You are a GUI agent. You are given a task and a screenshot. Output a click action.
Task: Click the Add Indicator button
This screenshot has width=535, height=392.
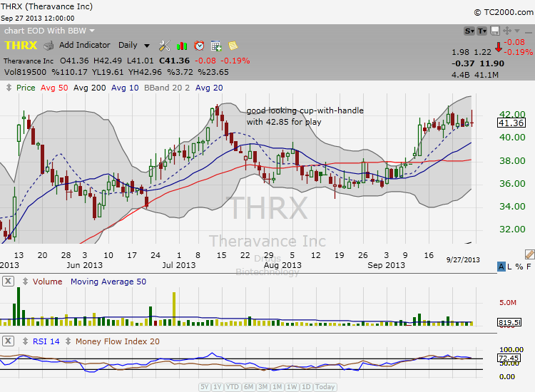click(x=85, y=45)
